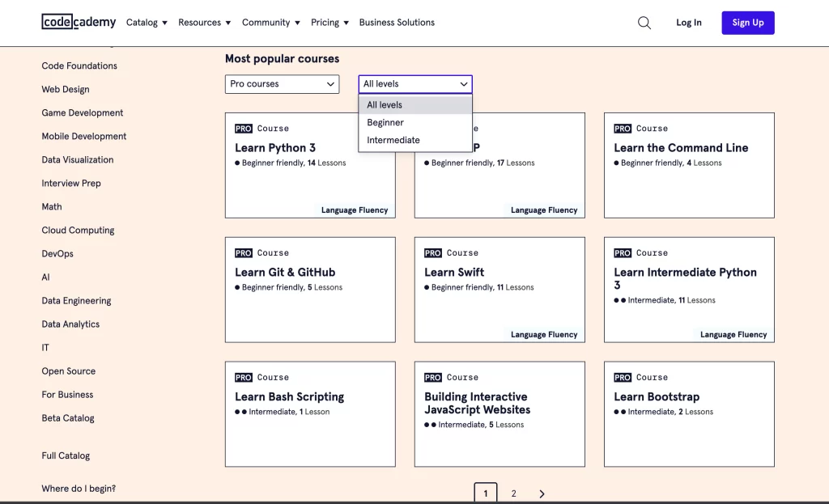This screenshot has width=829, height=504.
Task: Open the Learn Bootstrap course
Action: (x=689, y=414)
